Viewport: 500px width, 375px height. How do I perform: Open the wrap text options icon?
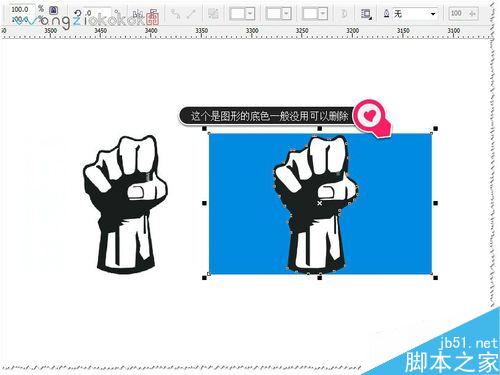pyautogui.click(x=366, y=14)
